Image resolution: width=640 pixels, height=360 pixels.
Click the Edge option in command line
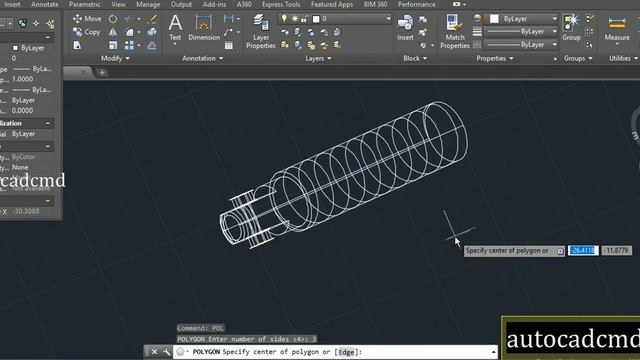tap(346, 352)
